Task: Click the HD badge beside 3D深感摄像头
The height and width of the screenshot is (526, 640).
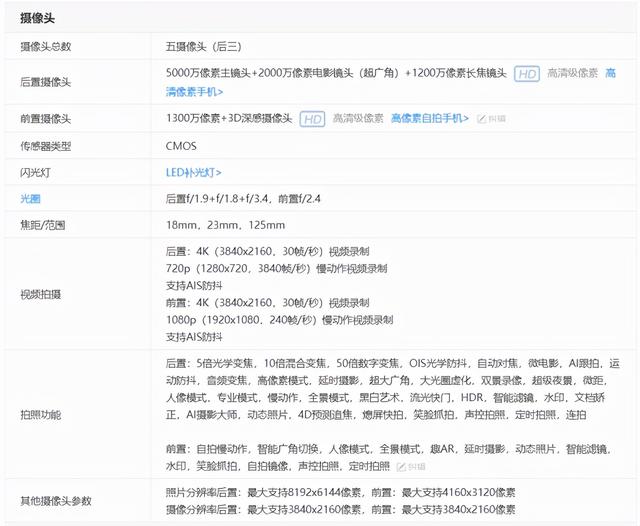Action: coord(313,119)
